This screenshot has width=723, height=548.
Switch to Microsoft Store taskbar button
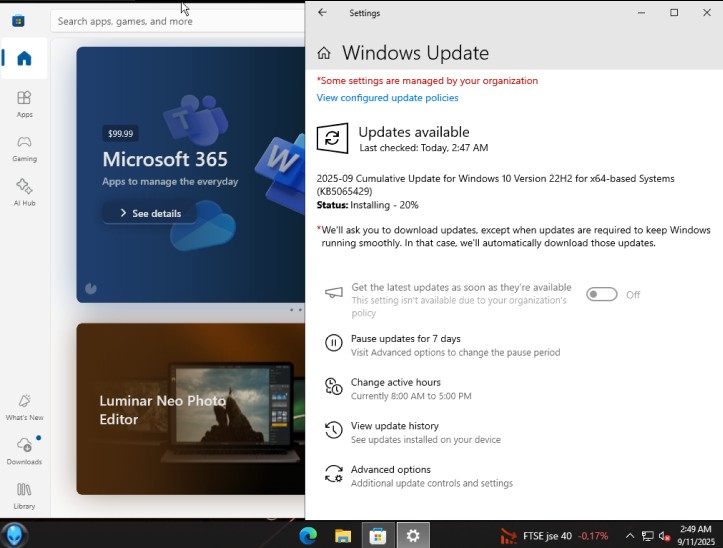click(378, 536)
